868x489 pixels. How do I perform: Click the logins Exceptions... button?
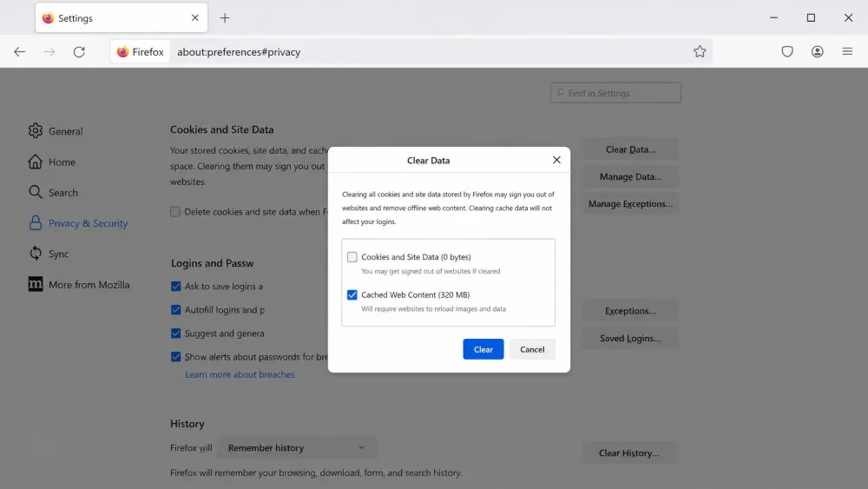pos(630,311)
